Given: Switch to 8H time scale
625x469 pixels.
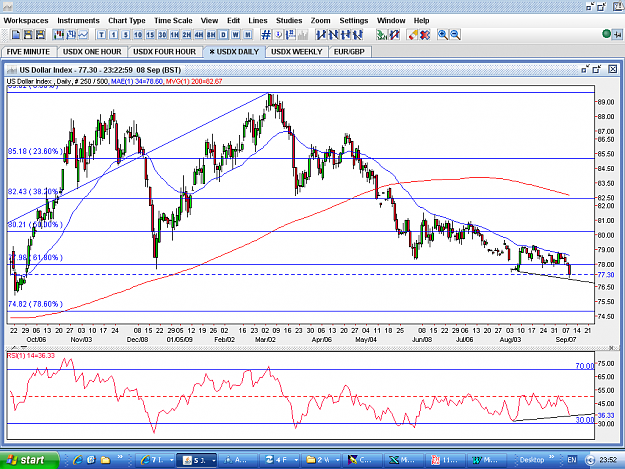Looking at the screenshot, I should point(211,35).
